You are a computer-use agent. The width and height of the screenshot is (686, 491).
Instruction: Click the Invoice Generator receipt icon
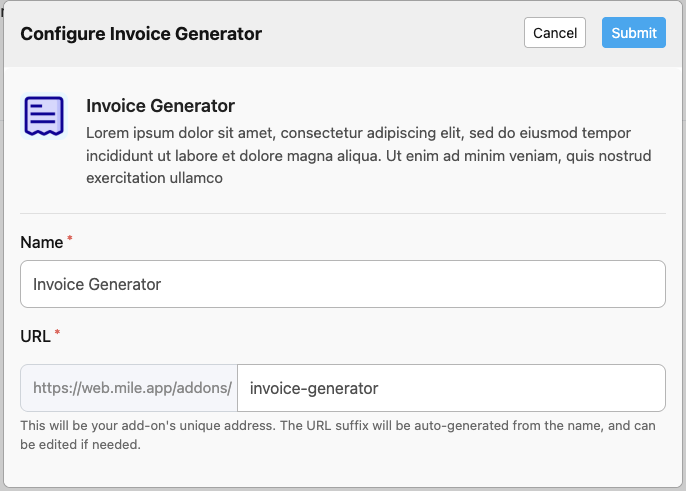44,116
